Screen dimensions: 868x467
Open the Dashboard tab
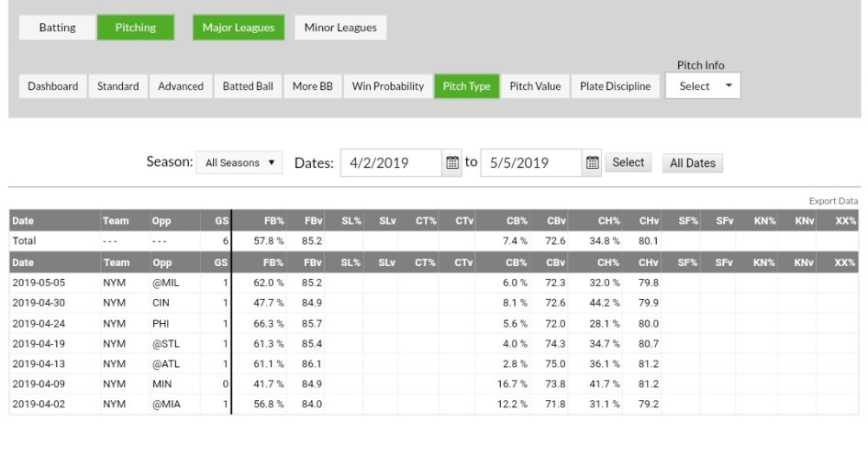[x=53, y=86]
